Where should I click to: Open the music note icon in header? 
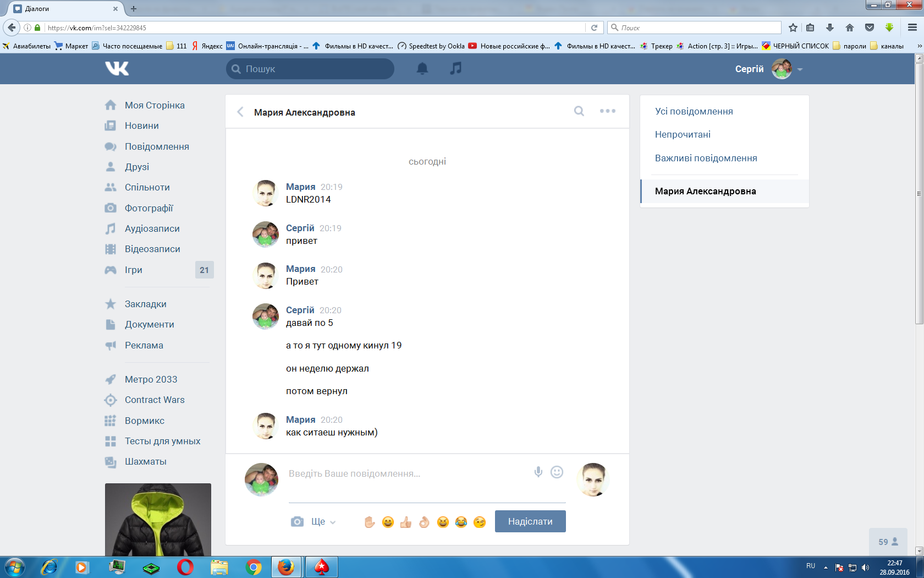pyautogui.click(x=456, y=68)
